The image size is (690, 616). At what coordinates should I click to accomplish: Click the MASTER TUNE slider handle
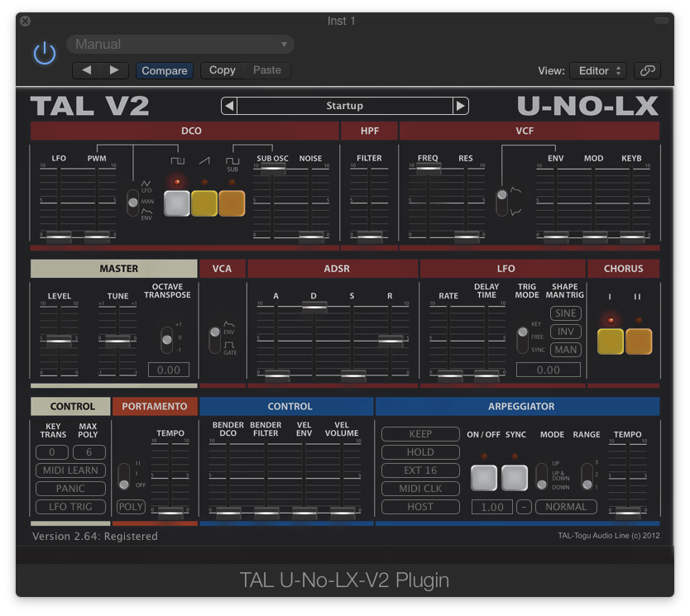(117, 341)
